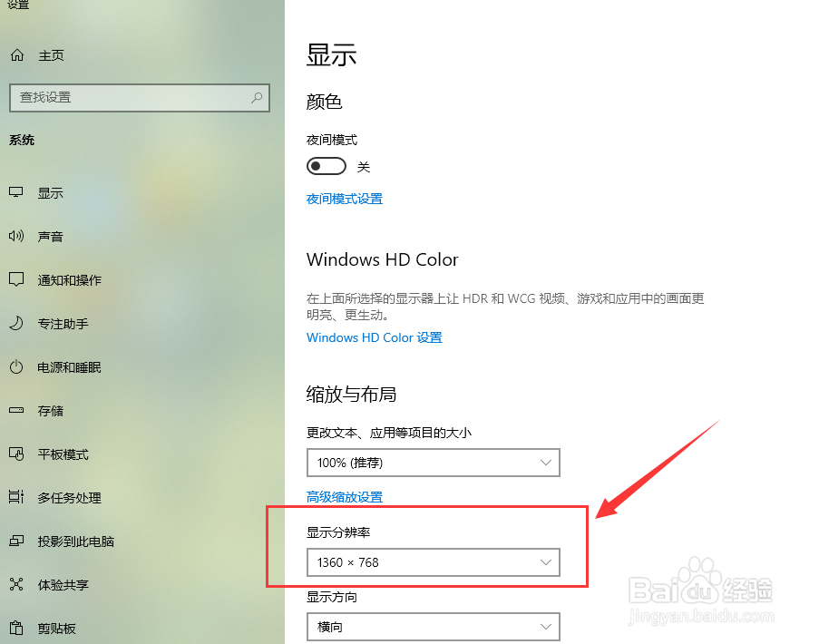Expand the display orientation 横向 dropdown
This screenshot has height=644, width=819.
[433, 627]
